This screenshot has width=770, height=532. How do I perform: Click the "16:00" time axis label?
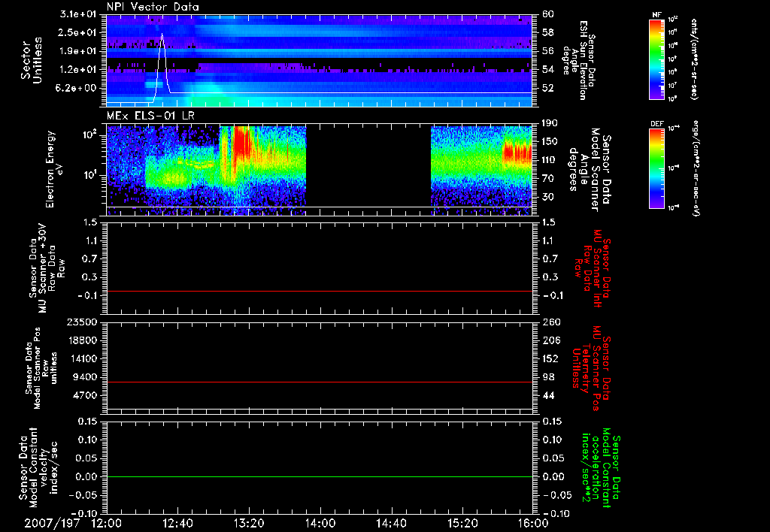tap(533, 523)
